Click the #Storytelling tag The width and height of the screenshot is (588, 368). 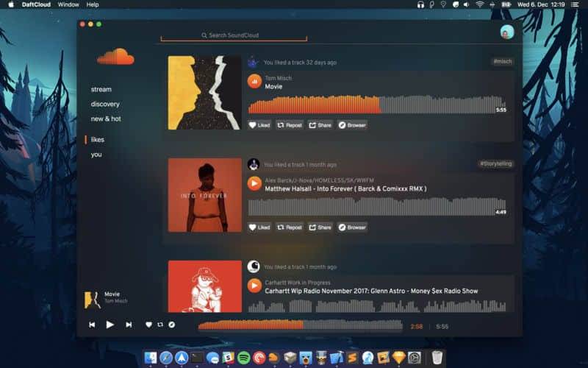coord(495,163)
